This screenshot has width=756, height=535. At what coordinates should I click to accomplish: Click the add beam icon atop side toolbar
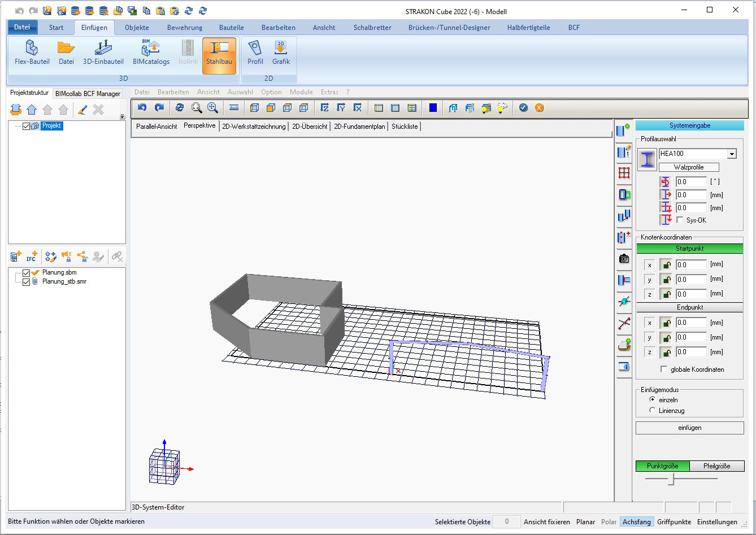coord(624,130)
